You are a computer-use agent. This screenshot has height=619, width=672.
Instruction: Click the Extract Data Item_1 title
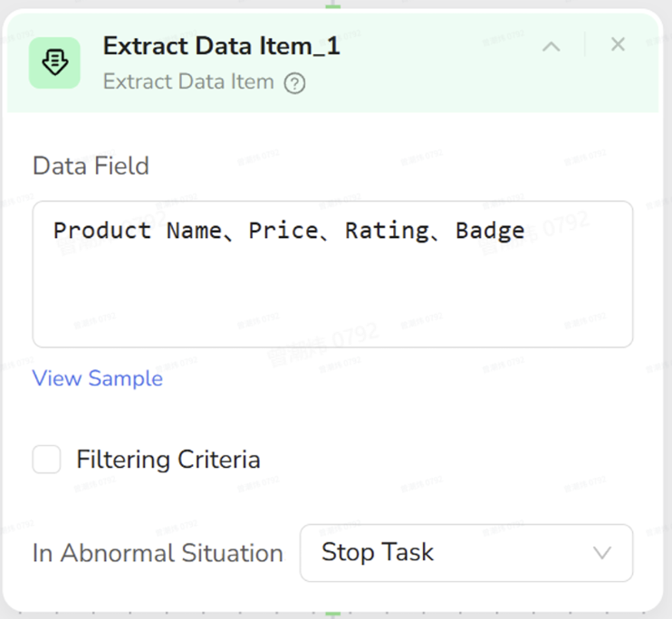point(222,46)
